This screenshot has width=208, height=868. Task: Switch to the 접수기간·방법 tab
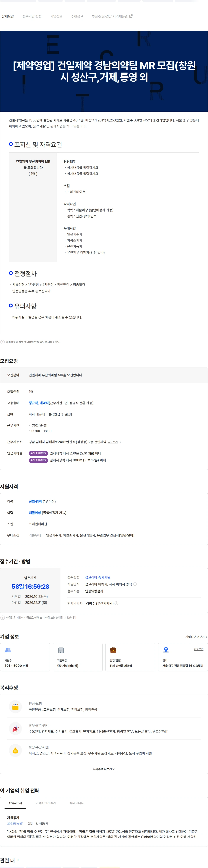(32, 16)
